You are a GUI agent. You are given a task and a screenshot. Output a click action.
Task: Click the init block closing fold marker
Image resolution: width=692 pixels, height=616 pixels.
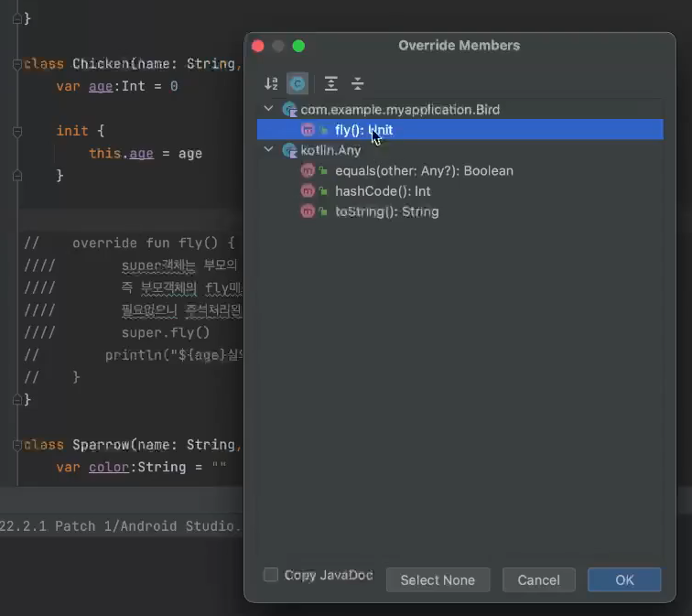coord(17,176)
